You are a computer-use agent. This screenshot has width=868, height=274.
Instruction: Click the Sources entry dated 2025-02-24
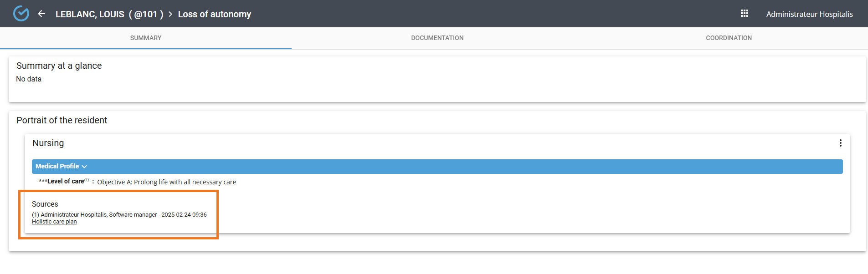coord(119,215)
